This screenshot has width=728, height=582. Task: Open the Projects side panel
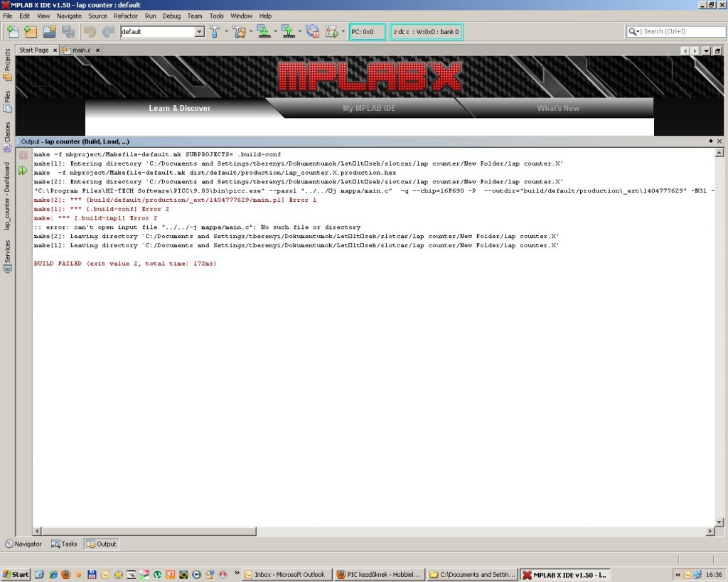pos(7,65)
